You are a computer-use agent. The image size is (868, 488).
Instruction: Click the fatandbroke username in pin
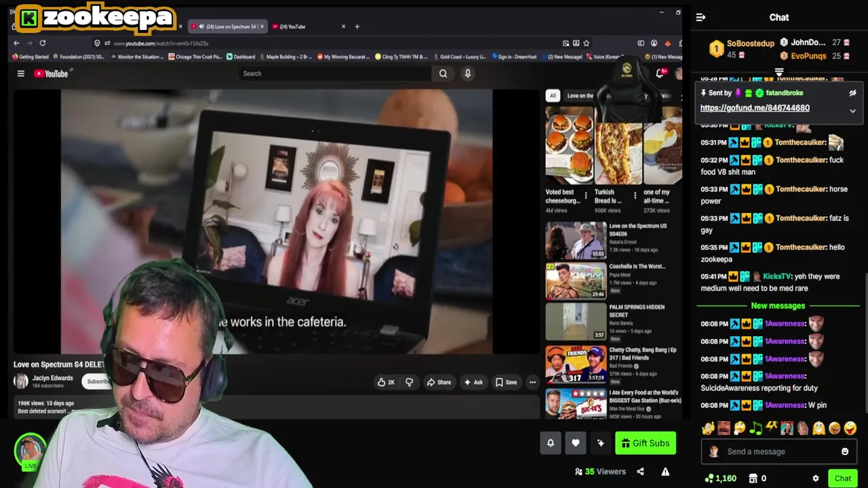(x=783, y=93)
